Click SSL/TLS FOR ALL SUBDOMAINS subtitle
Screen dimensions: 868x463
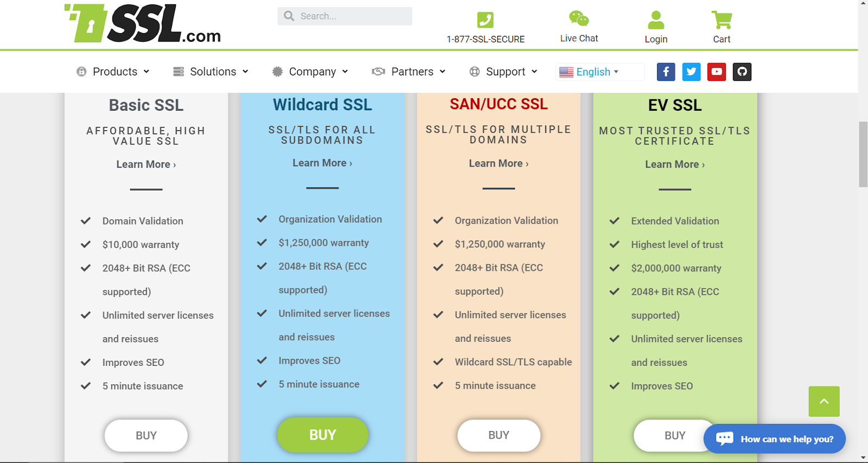322,135
